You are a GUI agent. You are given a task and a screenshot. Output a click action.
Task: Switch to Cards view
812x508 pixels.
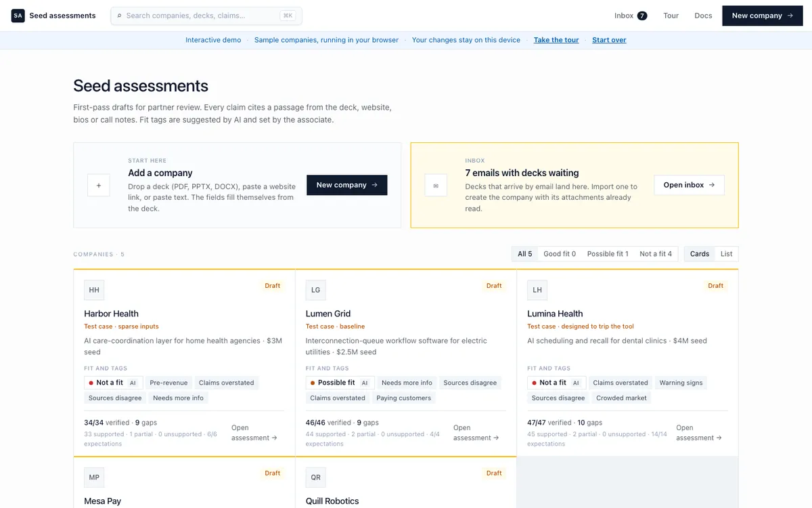700,254
